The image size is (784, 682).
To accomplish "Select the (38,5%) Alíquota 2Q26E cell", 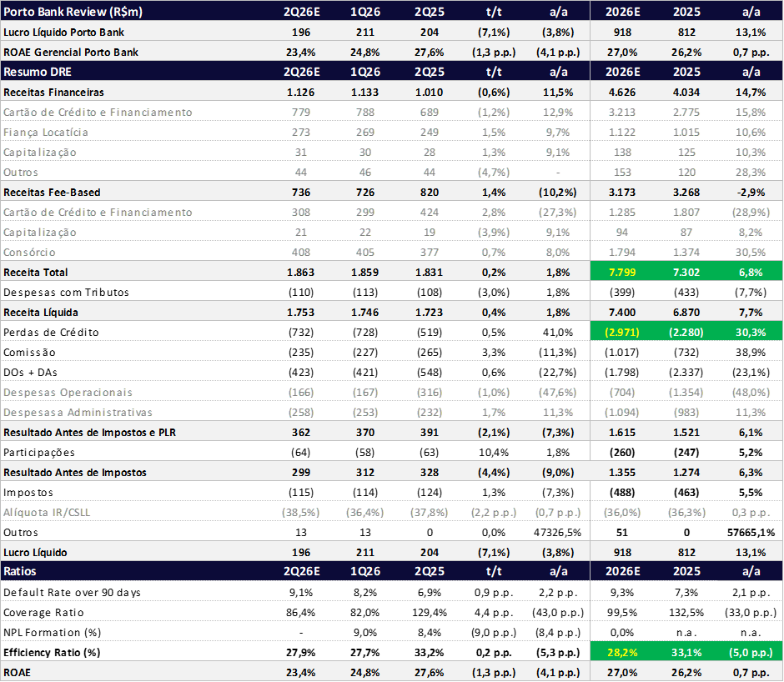I will (x=300, y=512).
